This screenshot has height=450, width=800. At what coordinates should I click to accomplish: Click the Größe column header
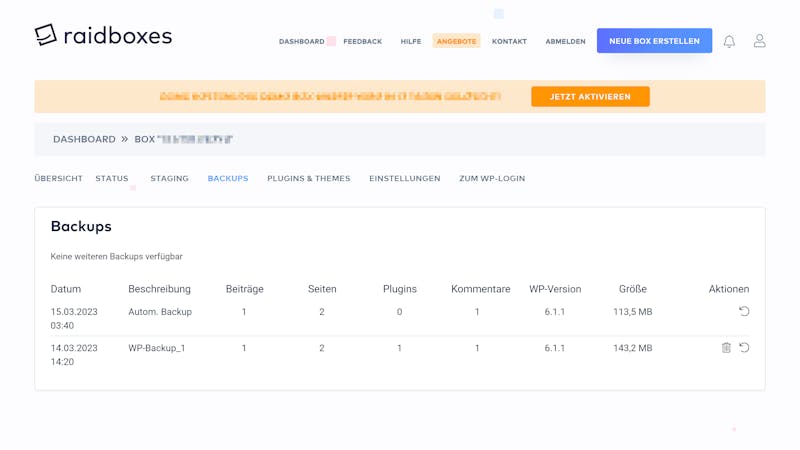(633, 289)
